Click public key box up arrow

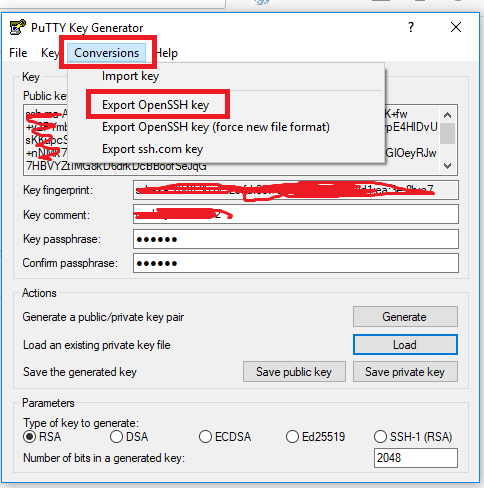(x=447, y=116)
